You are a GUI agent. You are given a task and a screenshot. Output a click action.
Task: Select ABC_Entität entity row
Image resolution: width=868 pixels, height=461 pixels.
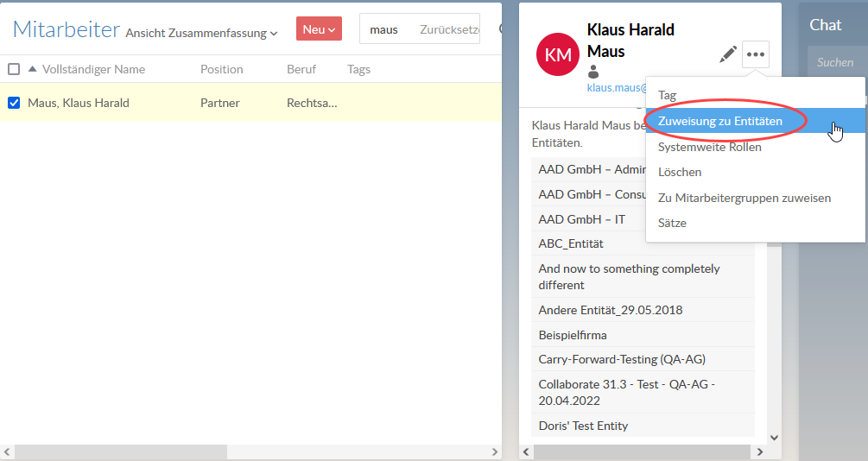coord(643,243)
